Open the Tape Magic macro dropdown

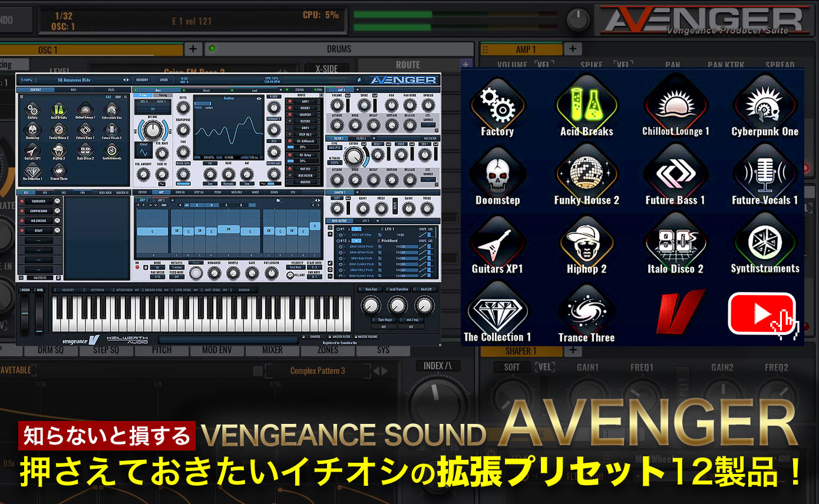point(384,320)
